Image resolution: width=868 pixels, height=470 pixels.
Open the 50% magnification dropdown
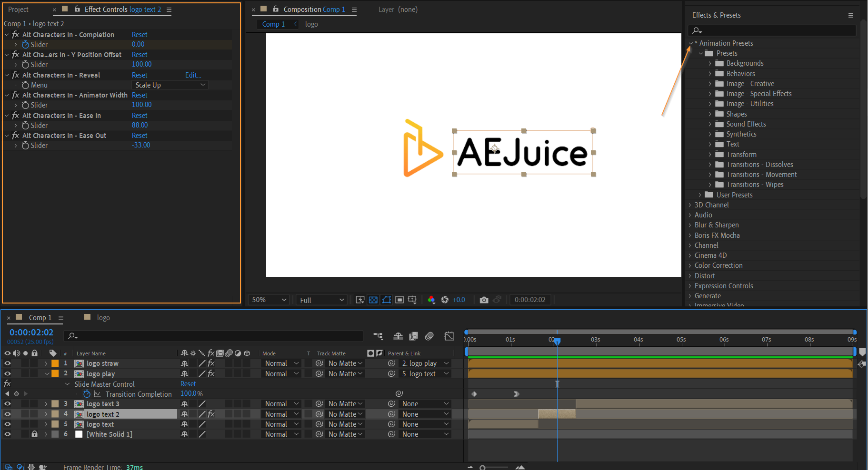[269, 300]
